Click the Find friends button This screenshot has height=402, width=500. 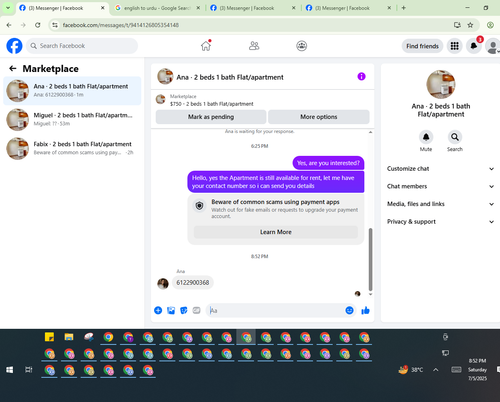pyautogui.click(x=422, y=46)
